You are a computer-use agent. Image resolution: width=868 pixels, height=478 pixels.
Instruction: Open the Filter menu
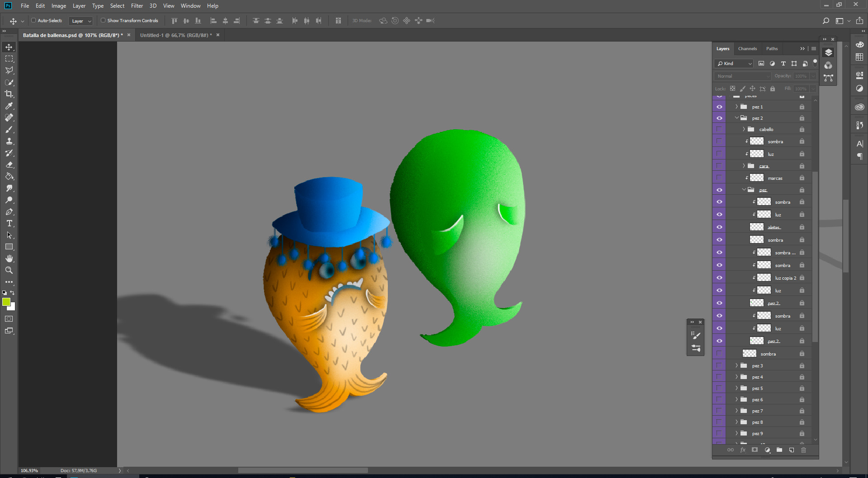click(x=137, y=6)
